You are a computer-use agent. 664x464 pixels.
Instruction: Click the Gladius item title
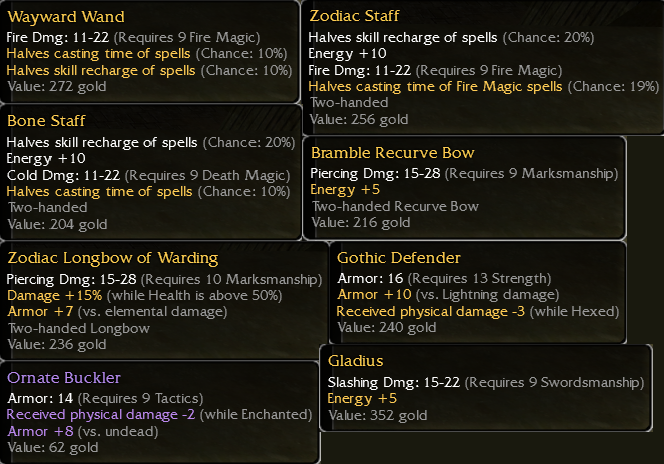point(355,360)
